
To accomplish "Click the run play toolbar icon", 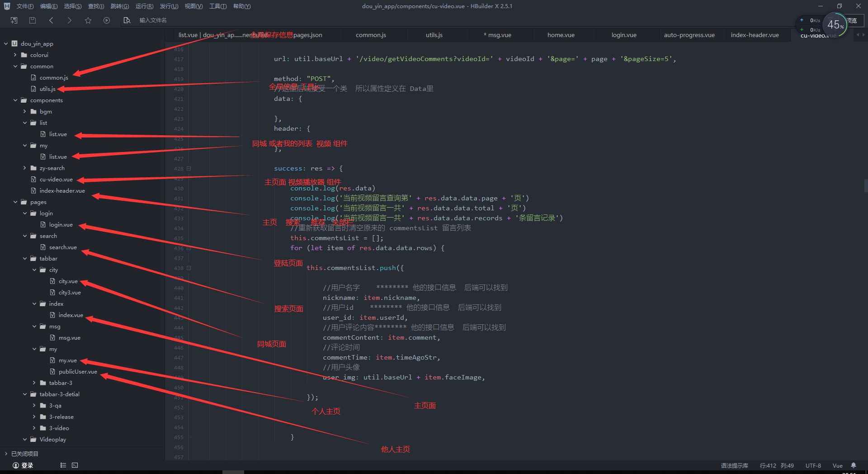I will tap(107, 20).
